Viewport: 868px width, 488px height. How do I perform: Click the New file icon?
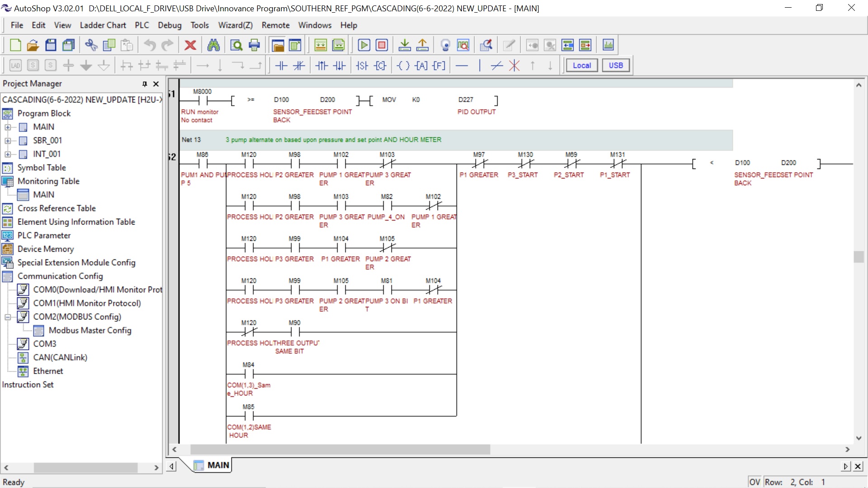(x=15, y=45)
